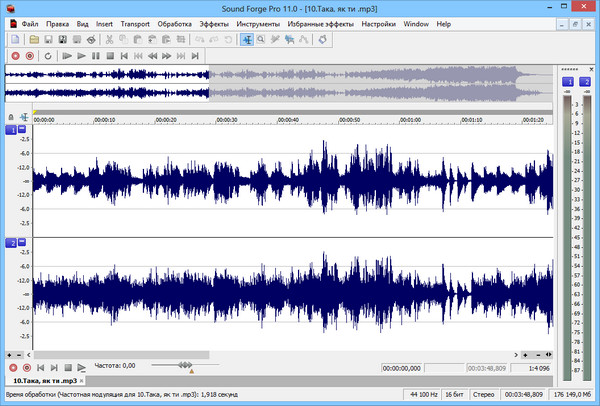Screen dimensions: 600x406
Task: Pause playback in the transport toolbar
Action: (95, 56)
